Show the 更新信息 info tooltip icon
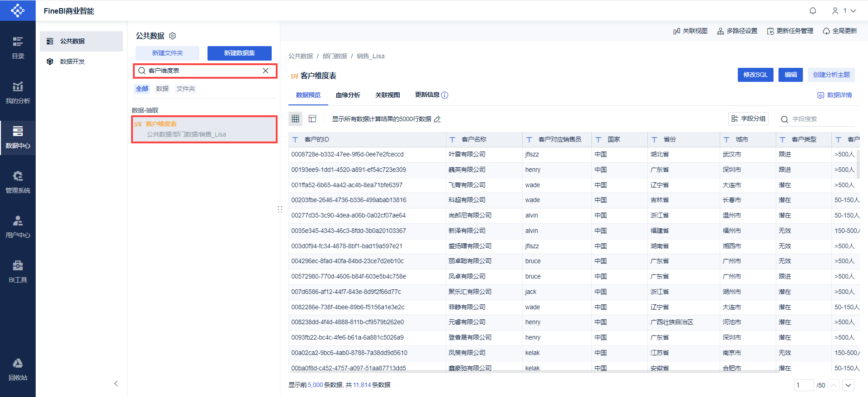 [x=445, y=95]
